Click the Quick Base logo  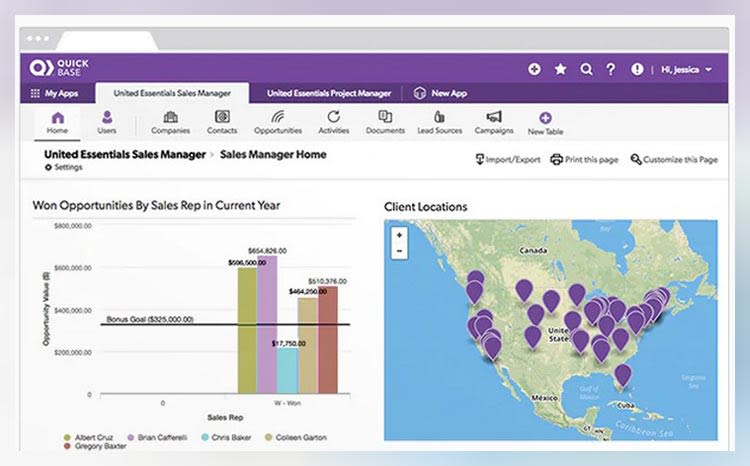click(59, 68)
